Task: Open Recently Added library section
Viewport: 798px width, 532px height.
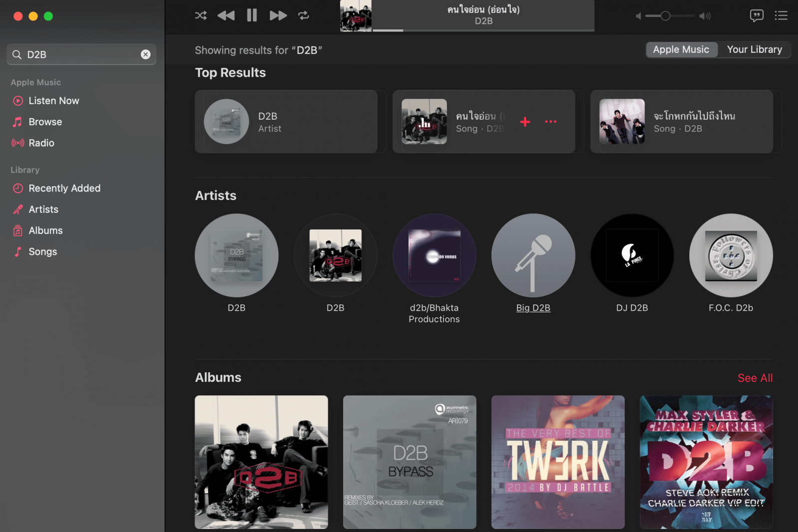Action: [x=64, y=188]
